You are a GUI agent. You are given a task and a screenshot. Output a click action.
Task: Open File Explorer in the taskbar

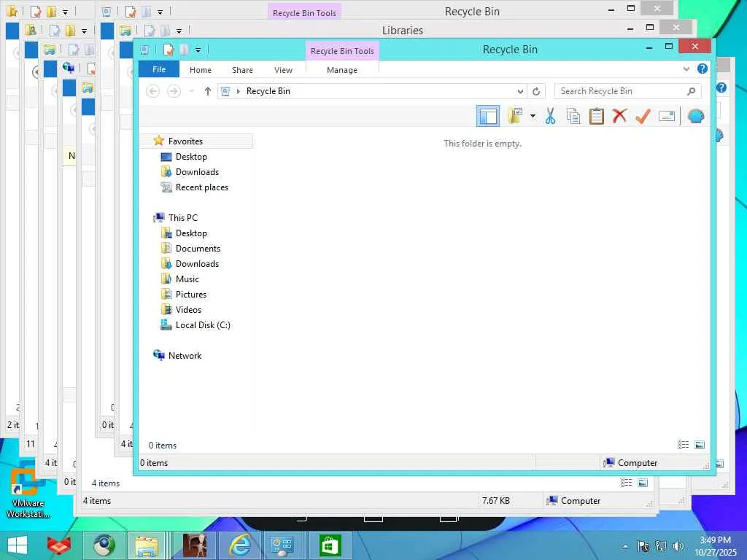[x=146, y=545]
